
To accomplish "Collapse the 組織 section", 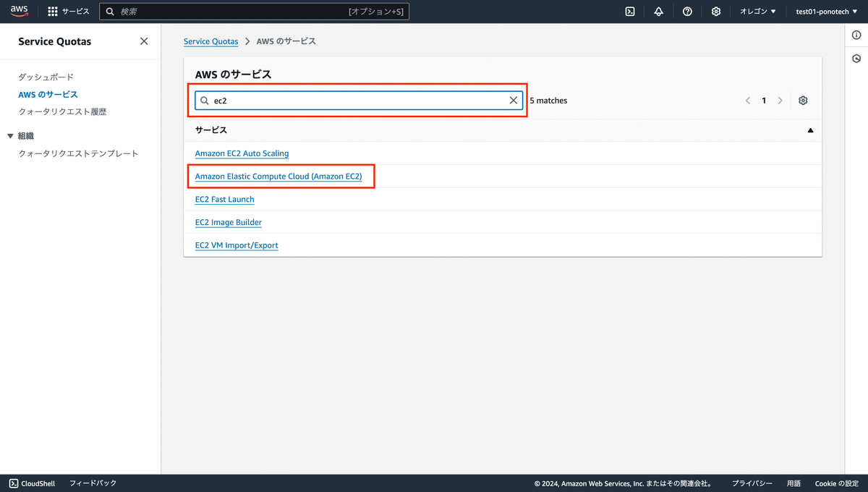I will coord(10,135).
